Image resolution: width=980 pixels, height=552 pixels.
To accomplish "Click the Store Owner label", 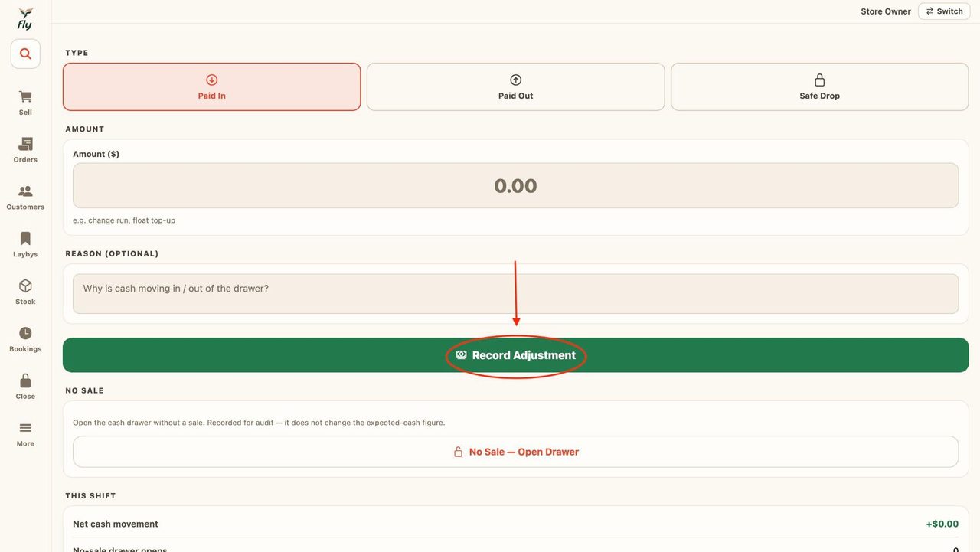I will (886, 11).
